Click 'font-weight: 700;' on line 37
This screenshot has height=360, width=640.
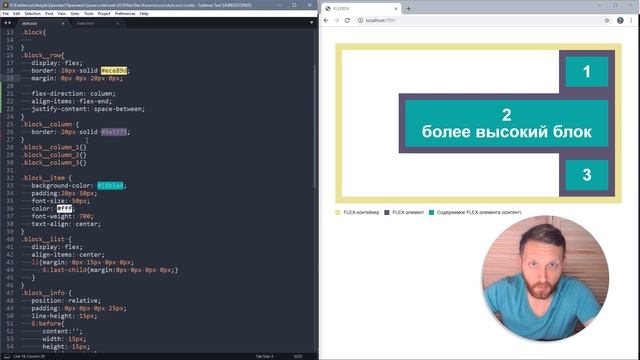point(62,216)
